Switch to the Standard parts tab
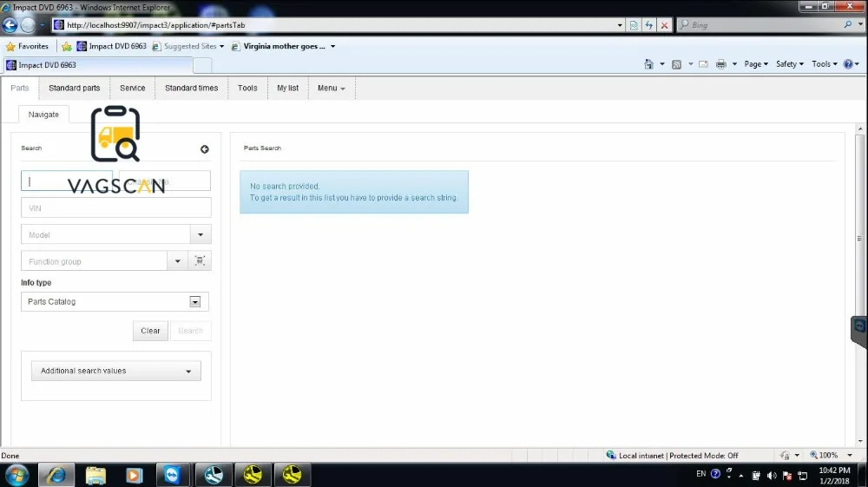Image resolution: width=868 pixels, height=487 pixels. tap(74, 88)
